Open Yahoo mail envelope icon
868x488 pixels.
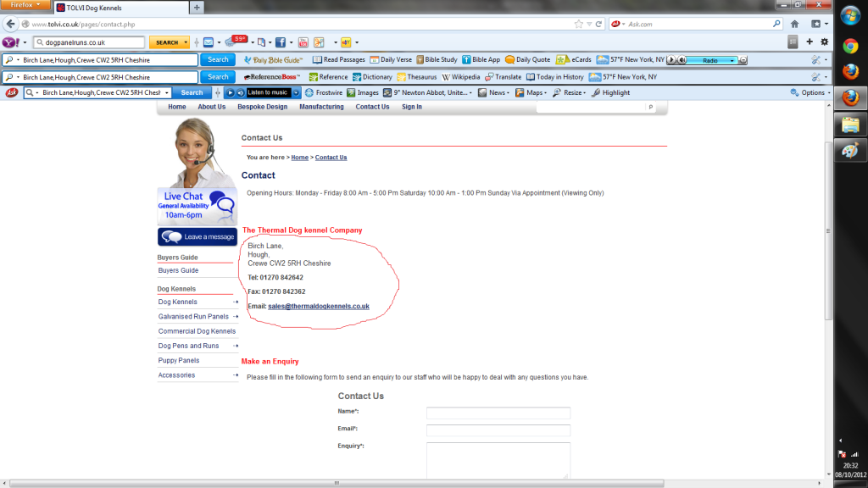(209, 42)
